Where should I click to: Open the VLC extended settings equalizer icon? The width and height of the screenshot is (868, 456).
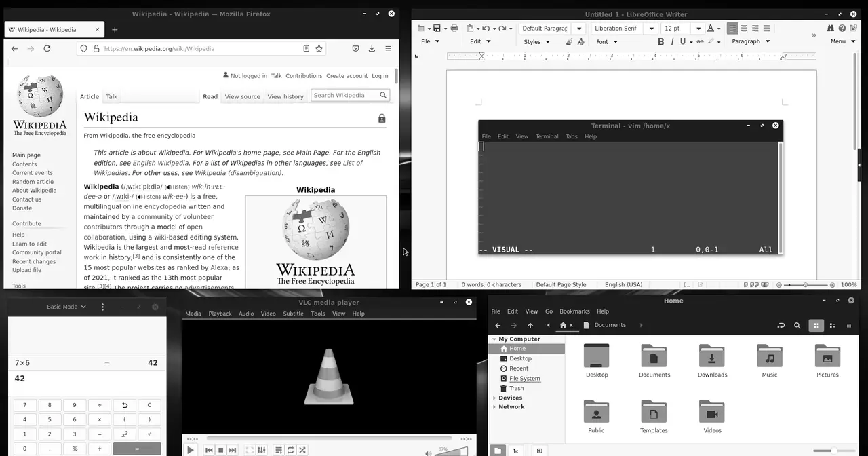262,450
